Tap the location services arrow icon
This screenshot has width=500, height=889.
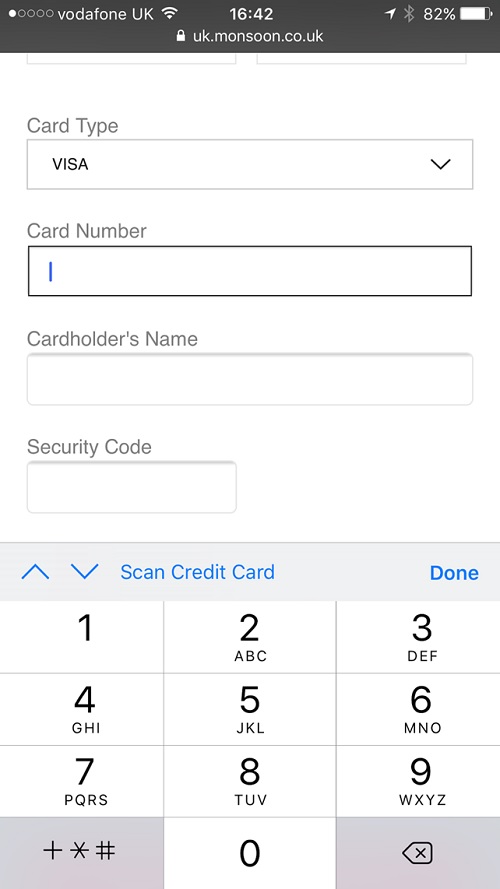pos(389,14)
